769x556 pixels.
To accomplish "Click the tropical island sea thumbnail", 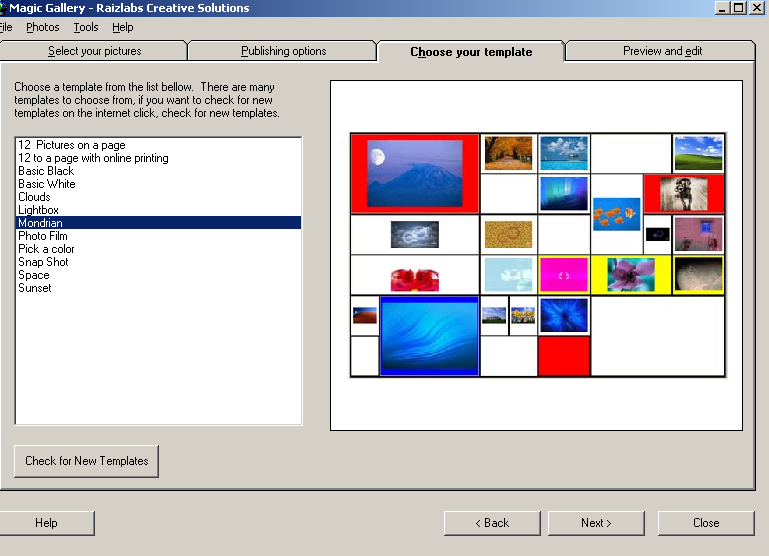I will tap(564, 153).
